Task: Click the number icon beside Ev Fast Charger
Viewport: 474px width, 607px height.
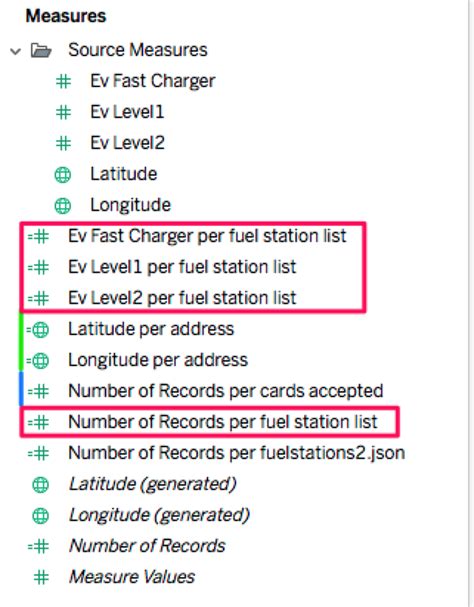Action: click(x=63, y=82)
